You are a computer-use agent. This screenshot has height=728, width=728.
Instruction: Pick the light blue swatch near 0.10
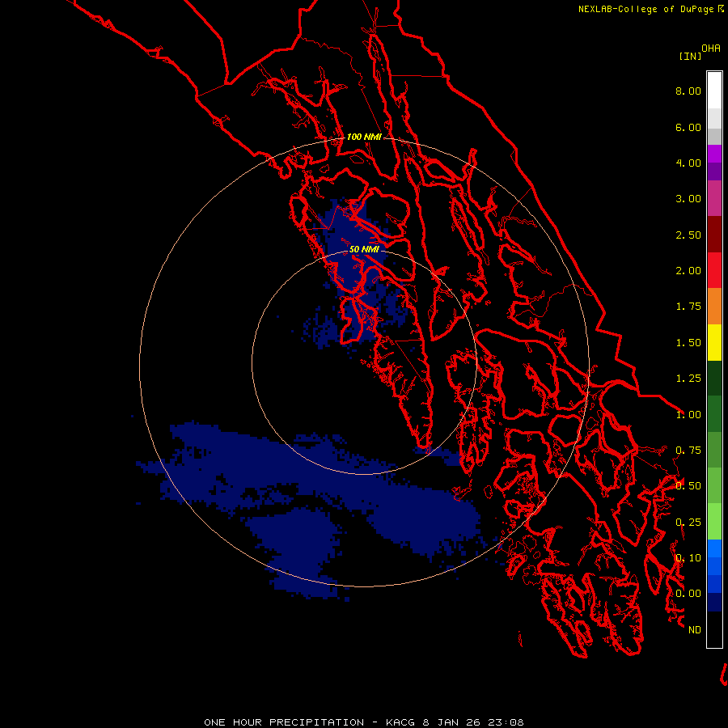pyautogui.click(x=714, y=548)
